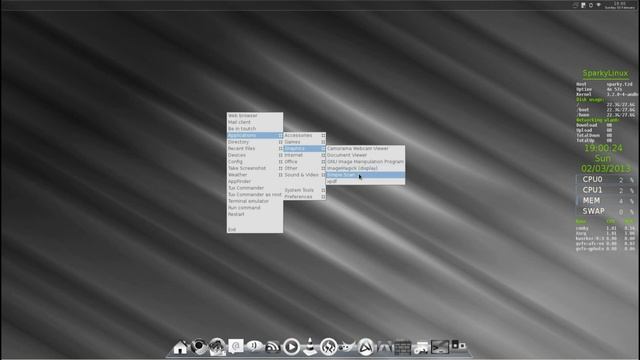Click the 19:00:24 conky clock
The image size is (640, 360).
603,148
